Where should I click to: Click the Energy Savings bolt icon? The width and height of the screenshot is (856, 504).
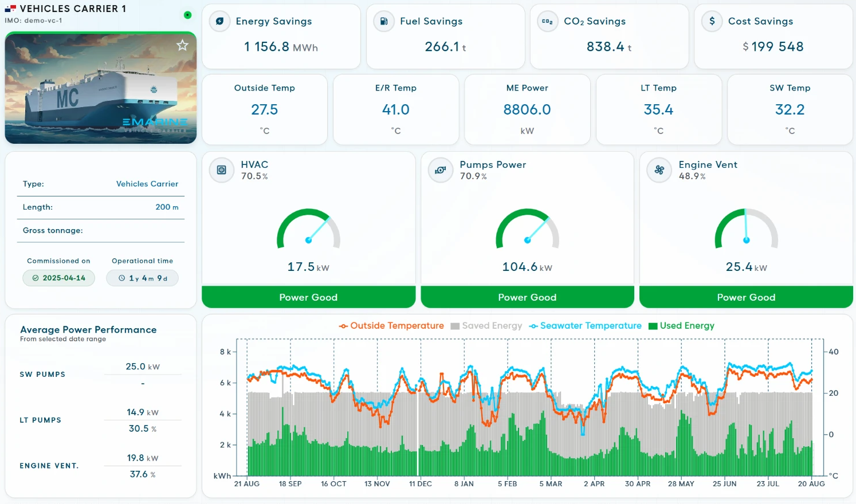[x=219, y=21]
